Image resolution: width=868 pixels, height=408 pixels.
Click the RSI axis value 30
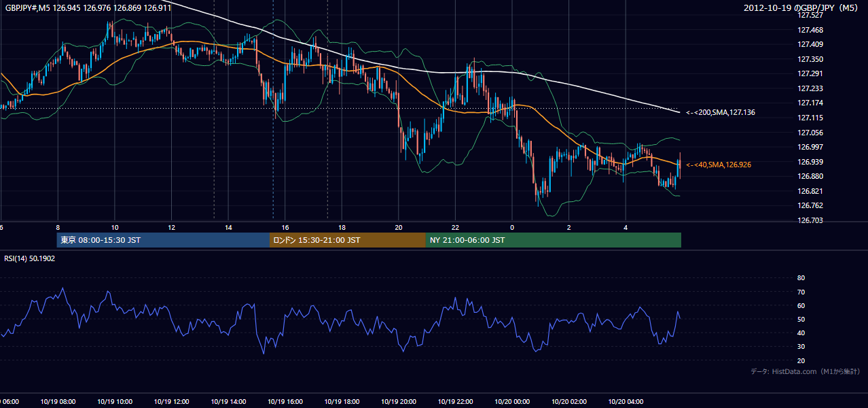801,347
